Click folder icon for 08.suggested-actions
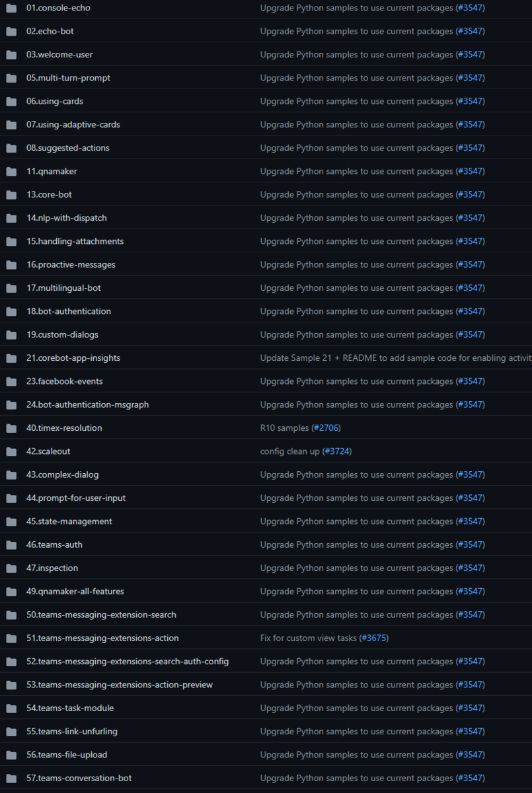 tap(11, 148)
